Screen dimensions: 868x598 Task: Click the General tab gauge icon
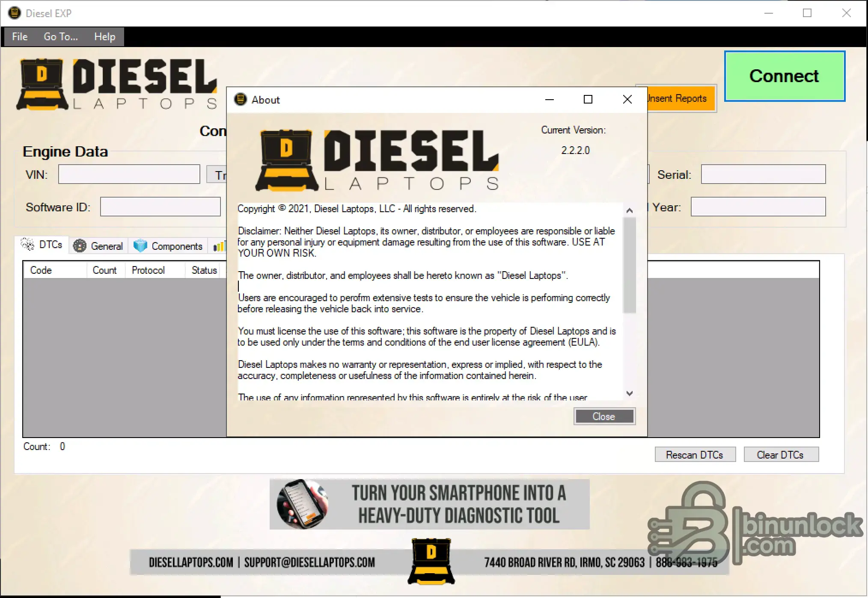click(x=80, y=246)
